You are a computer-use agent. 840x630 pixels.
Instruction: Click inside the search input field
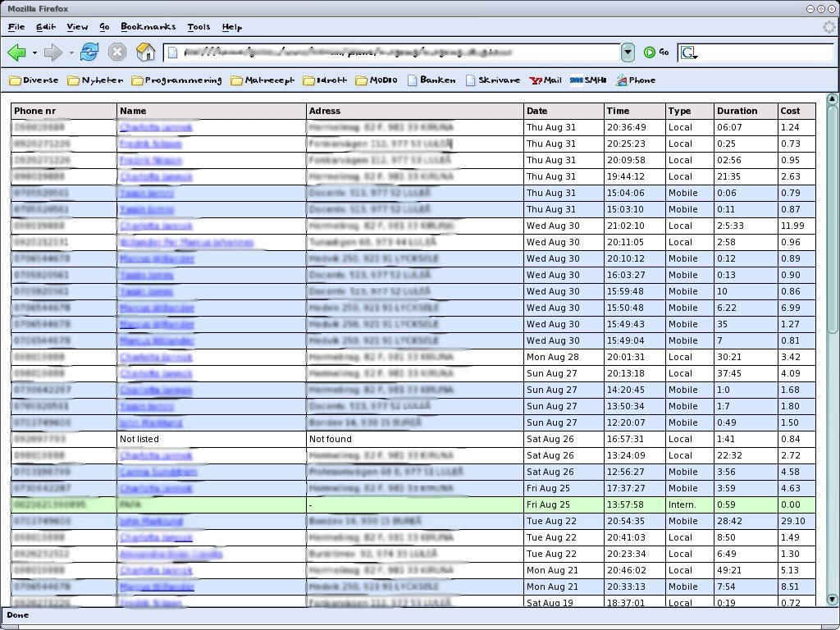click(x=765, y=52)
